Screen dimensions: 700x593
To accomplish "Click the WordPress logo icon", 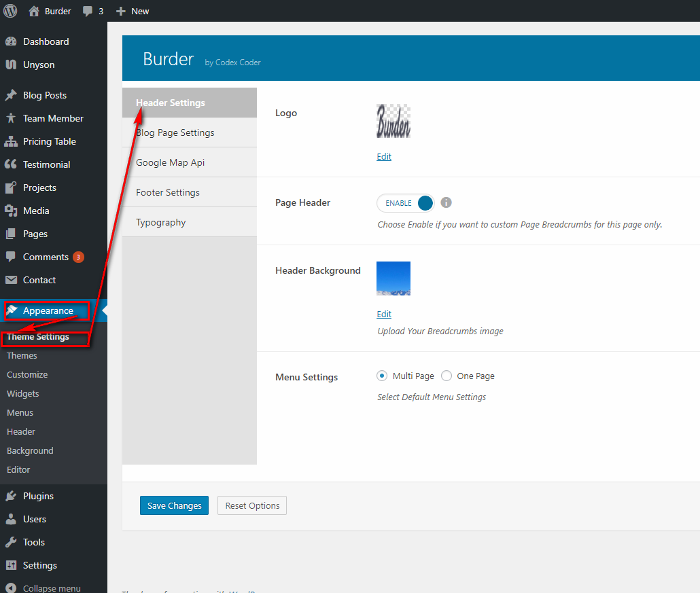I will (10, 11).
